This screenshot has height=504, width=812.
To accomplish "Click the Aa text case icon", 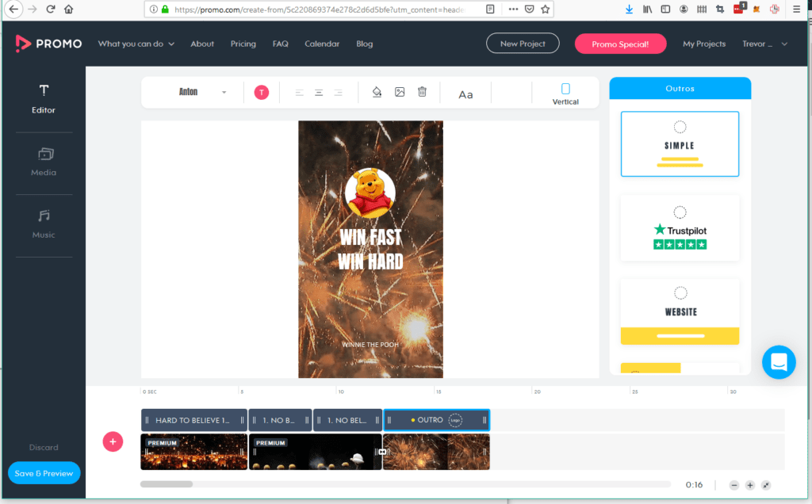I will (x=465, y=94).
